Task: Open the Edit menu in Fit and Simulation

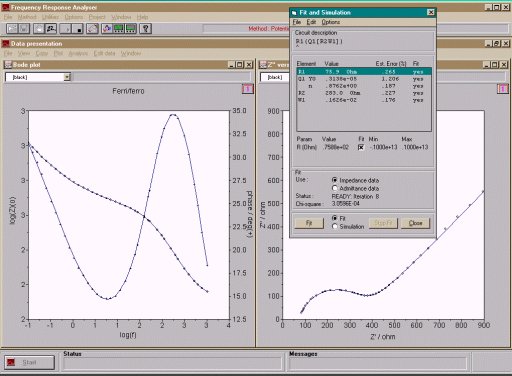Action: point(311,22)
